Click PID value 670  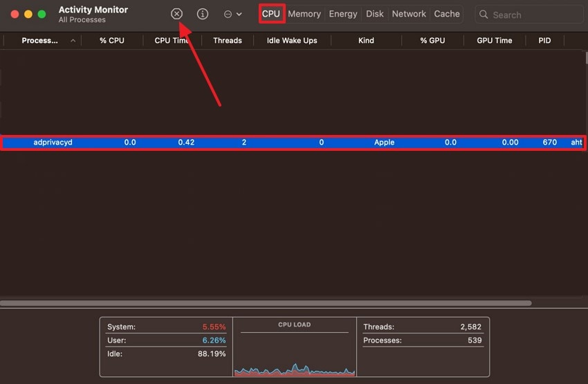click(x=549, y=143)
